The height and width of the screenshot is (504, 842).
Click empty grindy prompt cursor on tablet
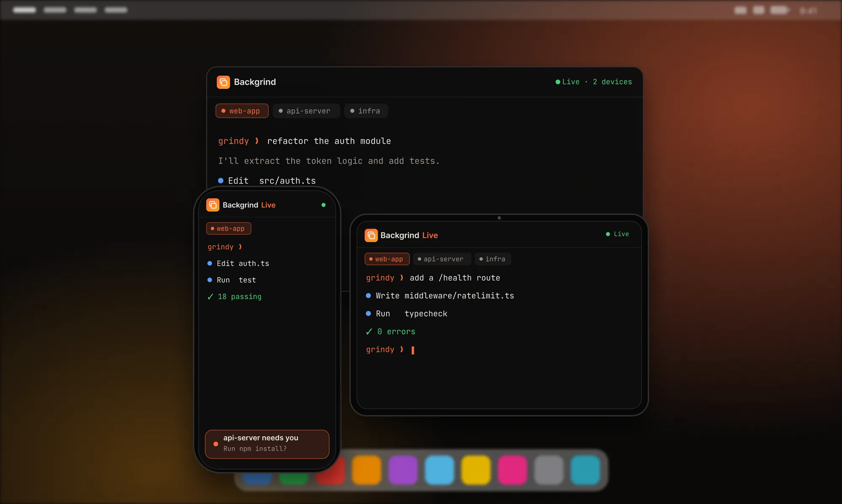(x=413, y=350)
